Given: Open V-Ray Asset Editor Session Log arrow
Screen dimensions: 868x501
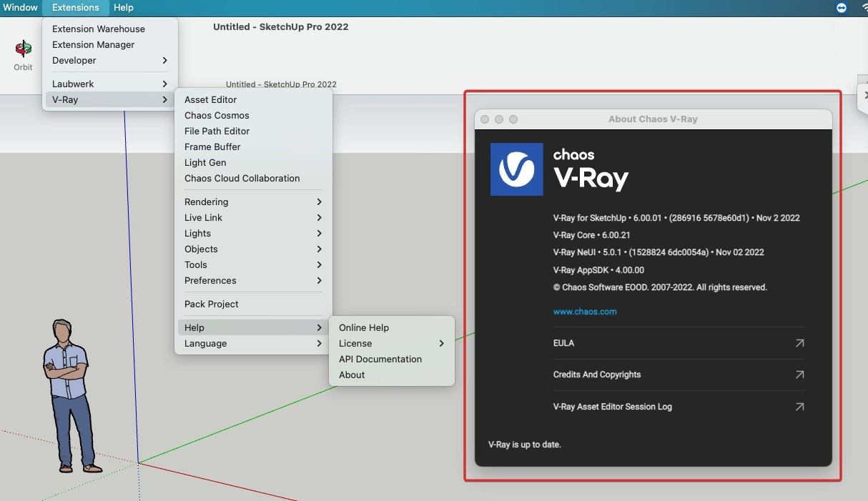Looking at the screenshot, I should [x=799, y=407].
